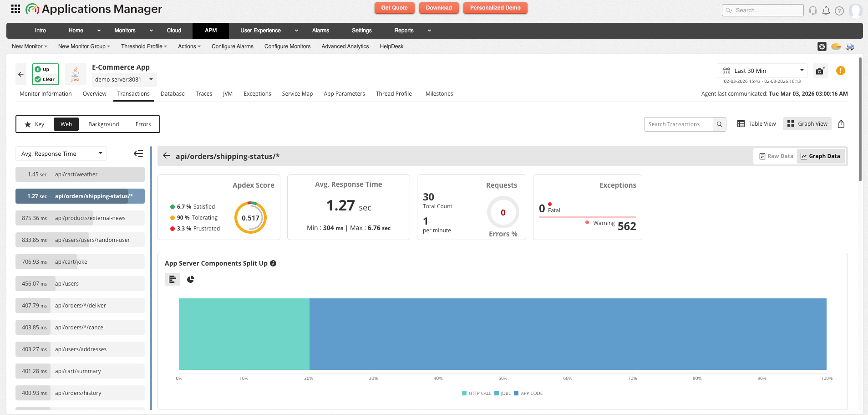This screenshot has height=415, width=868.
Task: Click the color theme pie icon
Action: (836, 46)
